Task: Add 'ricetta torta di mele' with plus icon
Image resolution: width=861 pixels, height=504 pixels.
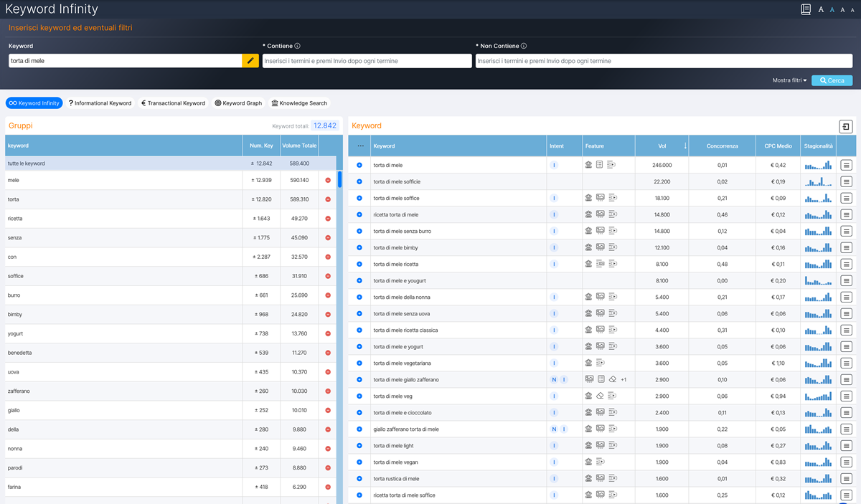Action: point(359,214)
